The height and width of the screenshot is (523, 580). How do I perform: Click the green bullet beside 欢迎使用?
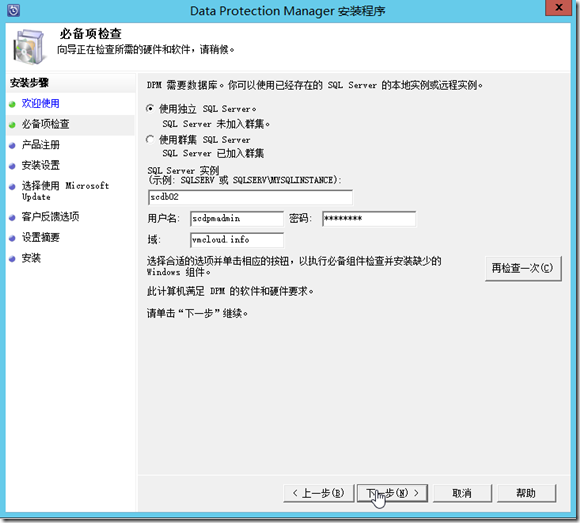click(x=12, y=104)
